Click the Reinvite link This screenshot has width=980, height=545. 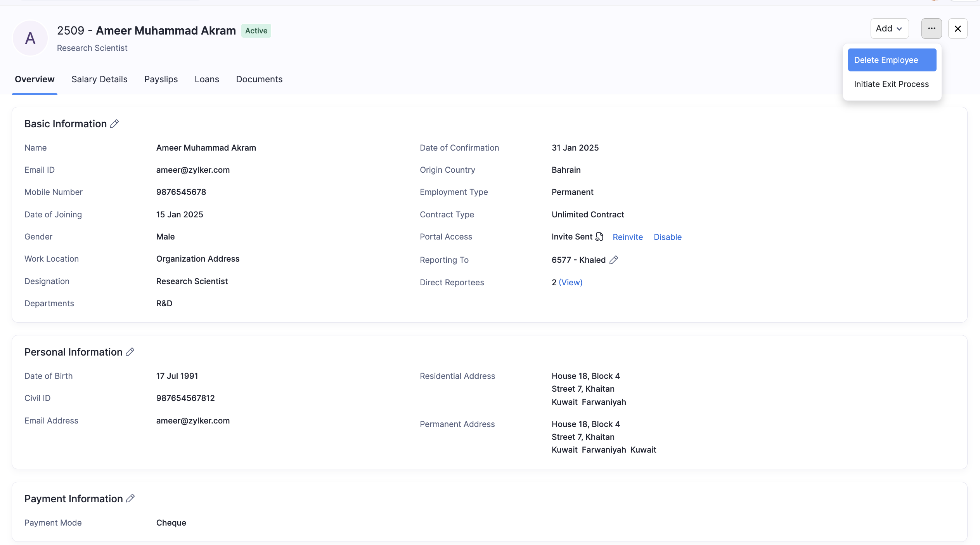pos(627,237)
